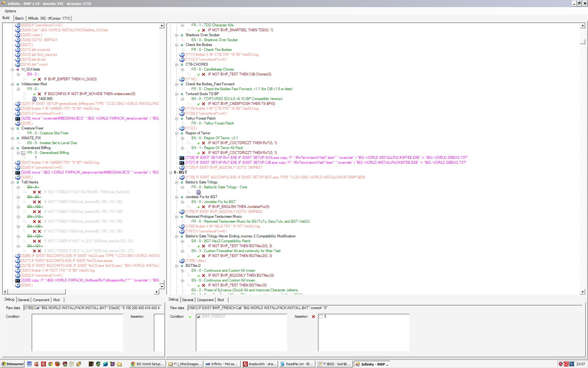
Task: Click the right pane Raw data field
Action: tap(385, 308)
